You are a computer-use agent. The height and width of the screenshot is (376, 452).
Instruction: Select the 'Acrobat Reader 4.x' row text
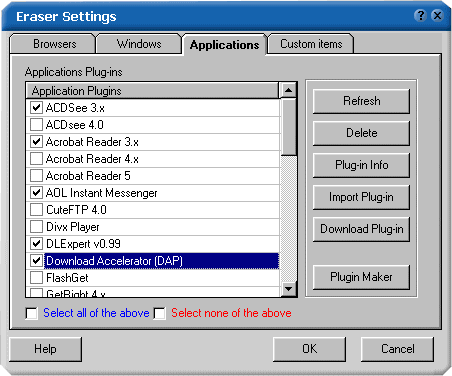tap(92, 159)
